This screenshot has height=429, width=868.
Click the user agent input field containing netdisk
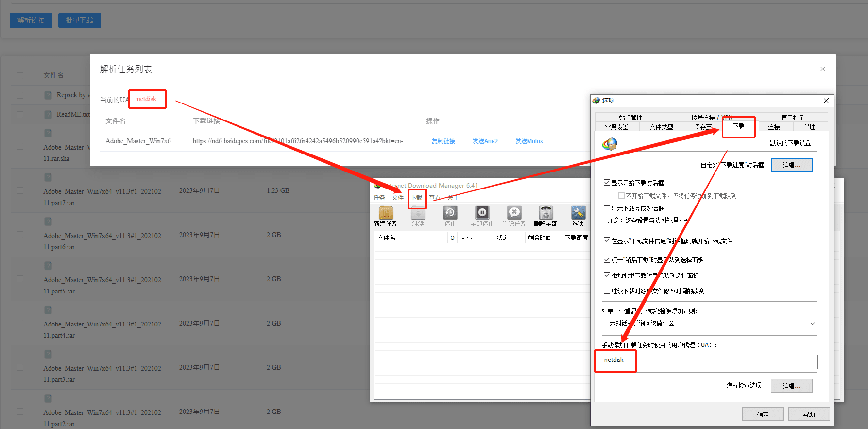tap(709, 362)
